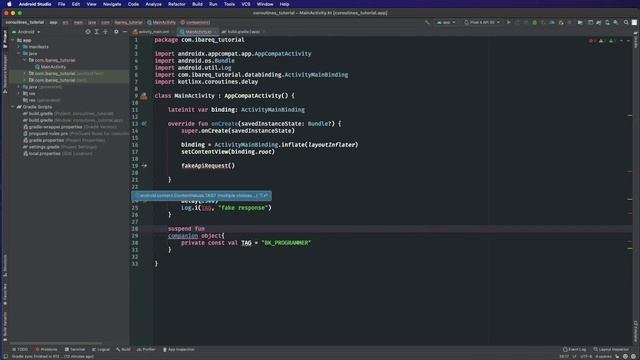Open the Pixel 4 API 30 device dropdown
This screenshot has width=640, height=360.
click(482, 22)
